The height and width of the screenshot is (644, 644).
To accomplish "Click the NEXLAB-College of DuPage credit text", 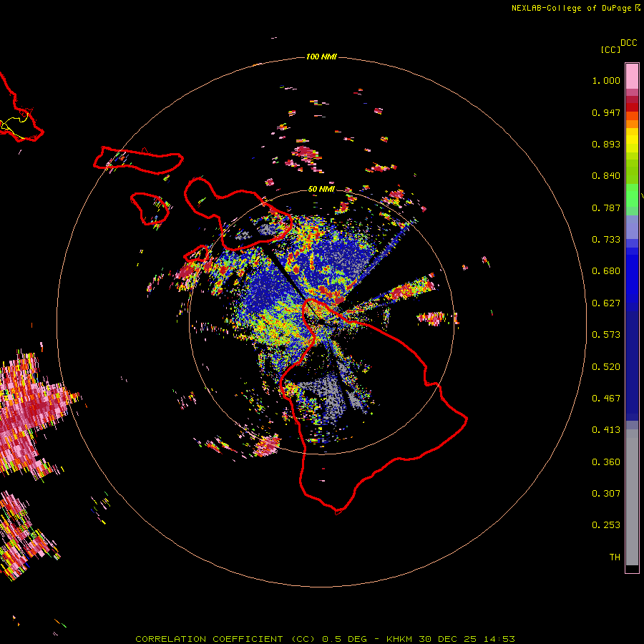I will coord(571,8).
